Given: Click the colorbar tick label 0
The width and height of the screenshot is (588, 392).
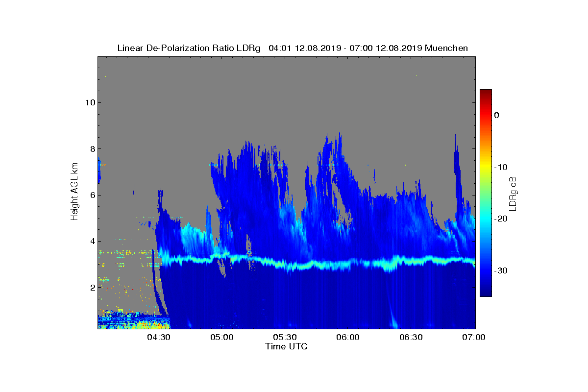Looking at the screenshot, I should 496,115.
